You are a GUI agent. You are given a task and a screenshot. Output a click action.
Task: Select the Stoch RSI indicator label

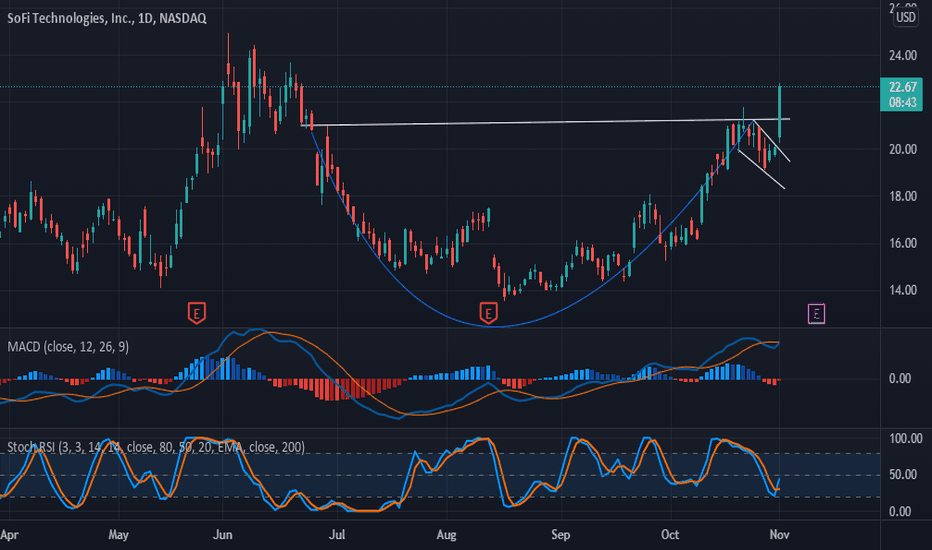point(156,447)
